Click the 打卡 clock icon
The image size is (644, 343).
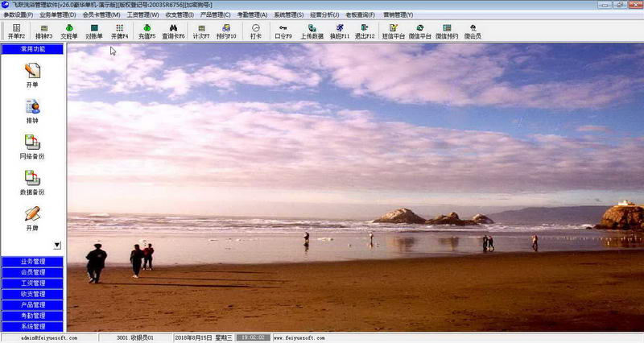click(x=256, y=31)
